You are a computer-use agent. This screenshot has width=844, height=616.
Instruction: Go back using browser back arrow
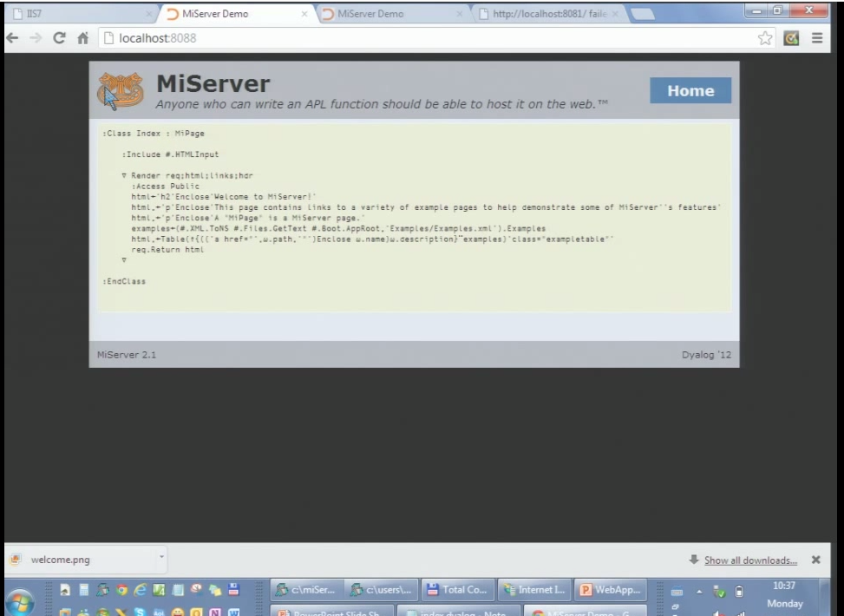12,37
